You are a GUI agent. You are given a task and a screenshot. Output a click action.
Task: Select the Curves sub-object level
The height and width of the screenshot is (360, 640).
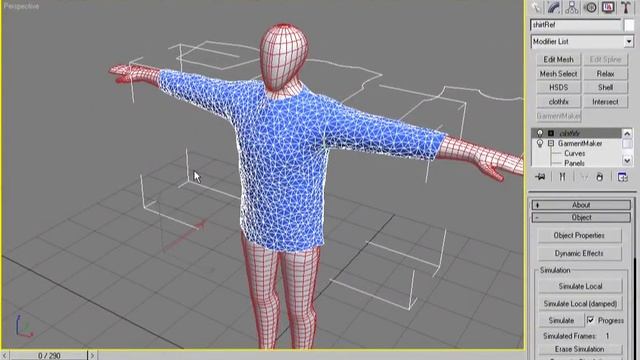[x=575, y=153]
